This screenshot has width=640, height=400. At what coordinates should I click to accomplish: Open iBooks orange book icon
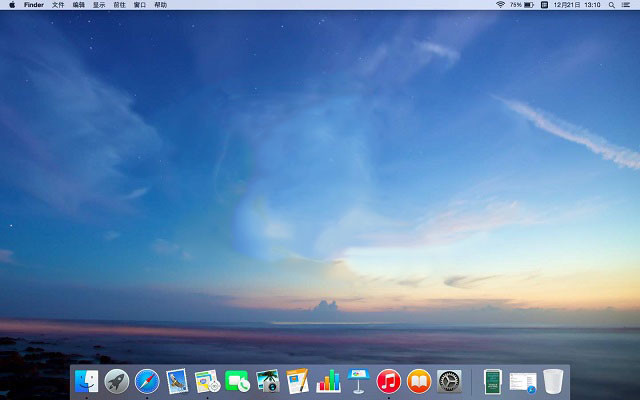pos(418,381)
